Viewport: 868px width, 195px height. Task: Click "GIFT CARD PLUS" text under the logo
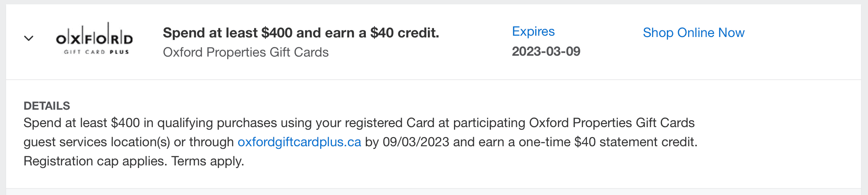pos(96,52)
